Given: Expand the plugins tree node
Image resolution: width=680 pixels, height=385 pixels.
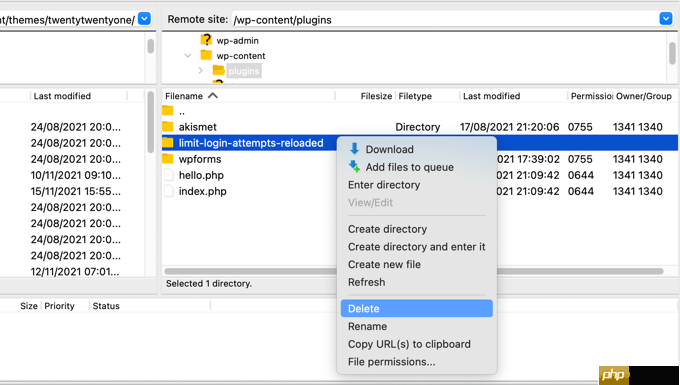Looking at the screenshot, I should click(200, 70).
